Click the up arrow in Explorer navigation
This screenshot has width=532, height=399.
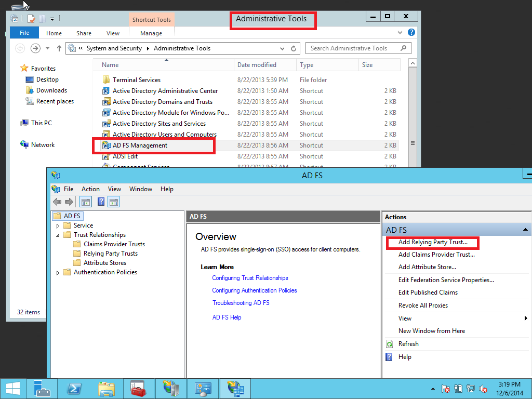pos(59,48)
